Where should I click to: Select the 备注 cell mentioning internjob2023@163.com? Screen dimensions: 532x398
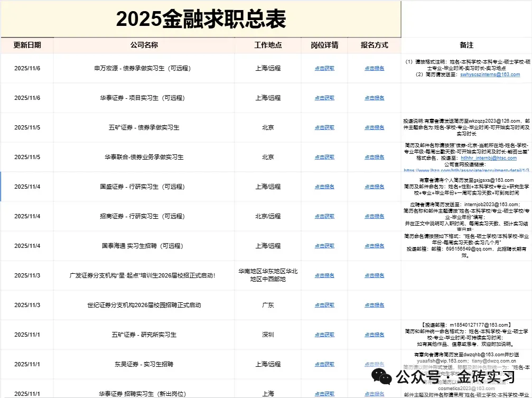[x=466, y=216]
